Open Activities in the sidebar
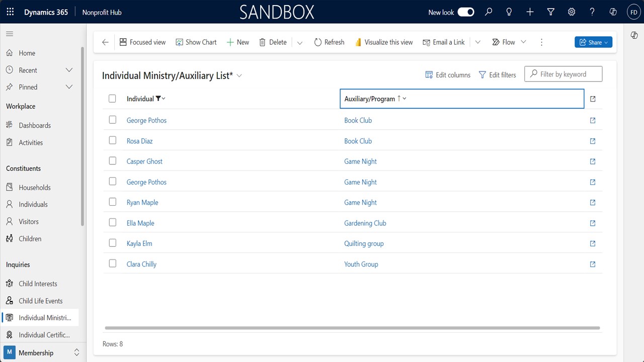 [x=31, y=142]
